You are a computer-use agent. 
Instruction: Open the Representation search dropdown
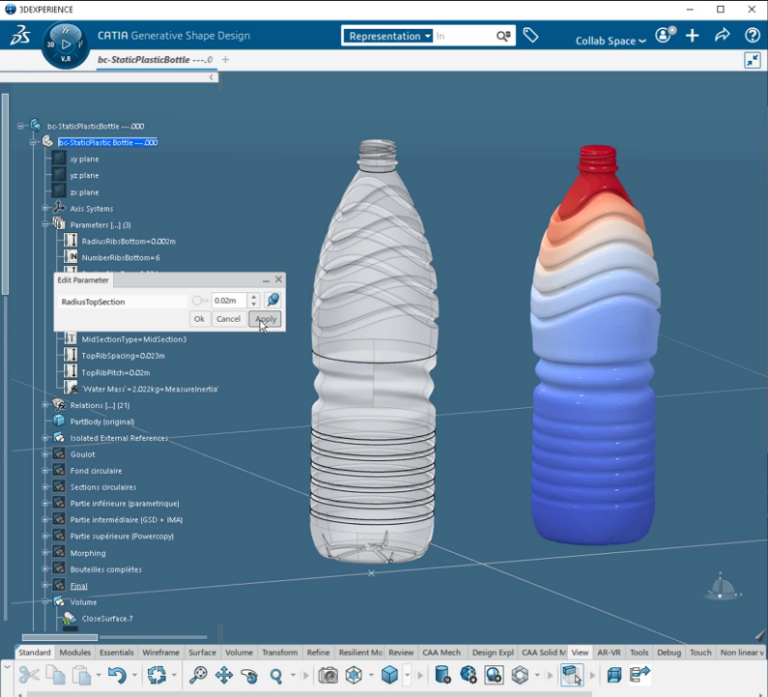pyautogui.click(x=390, y=36)
